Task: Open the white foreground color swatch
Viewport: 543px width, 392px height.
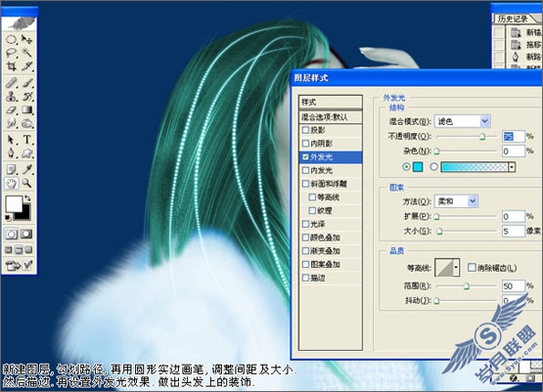Action: [14, 204]
